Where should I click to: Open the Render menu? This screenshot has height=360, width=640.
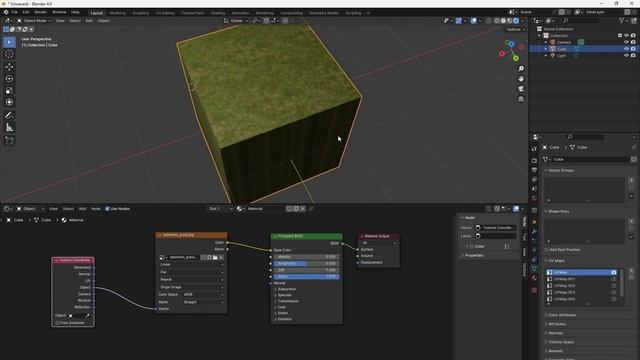(41, 12)
